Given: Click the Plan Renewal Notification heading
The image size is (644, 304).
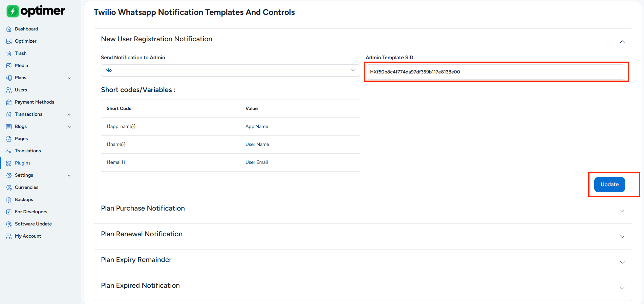Looking at the screenshot, I should [142, 234].
